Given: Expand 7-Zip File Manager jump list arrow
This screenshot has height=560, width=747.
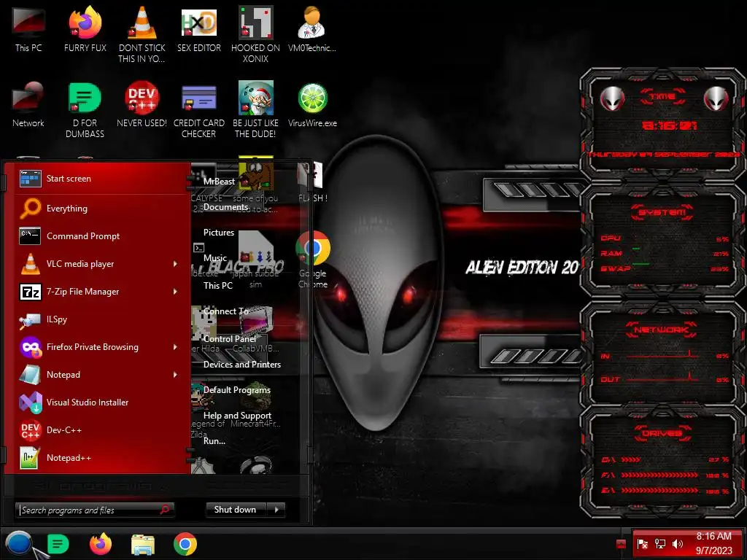Looking at the screenshot, I should click(175, 292).
